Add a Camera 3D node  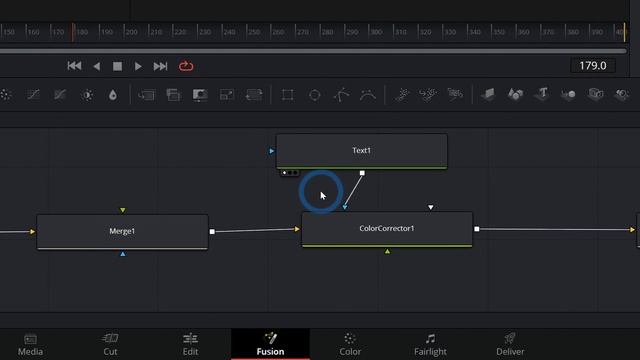(x=596, y=95)
